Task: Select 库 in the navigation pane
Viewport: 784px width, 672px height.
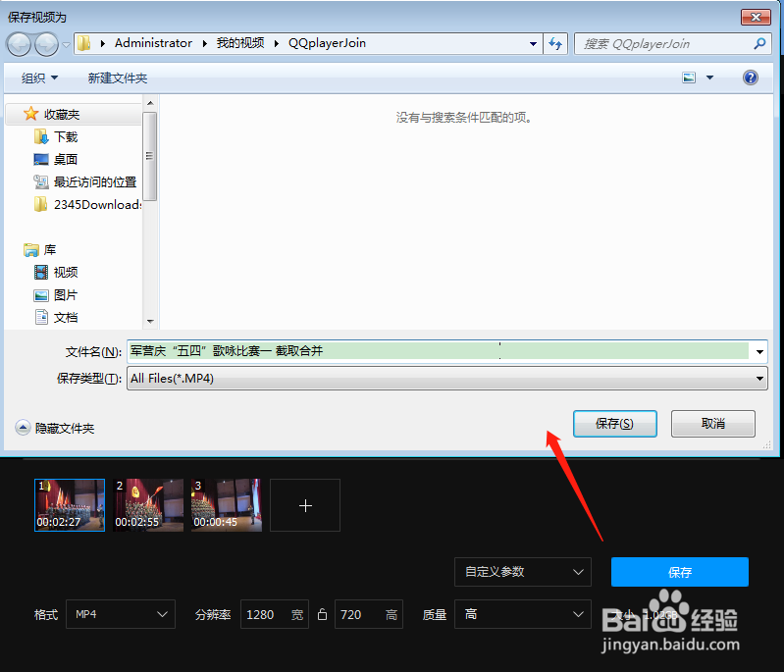Action: (50, 249)
